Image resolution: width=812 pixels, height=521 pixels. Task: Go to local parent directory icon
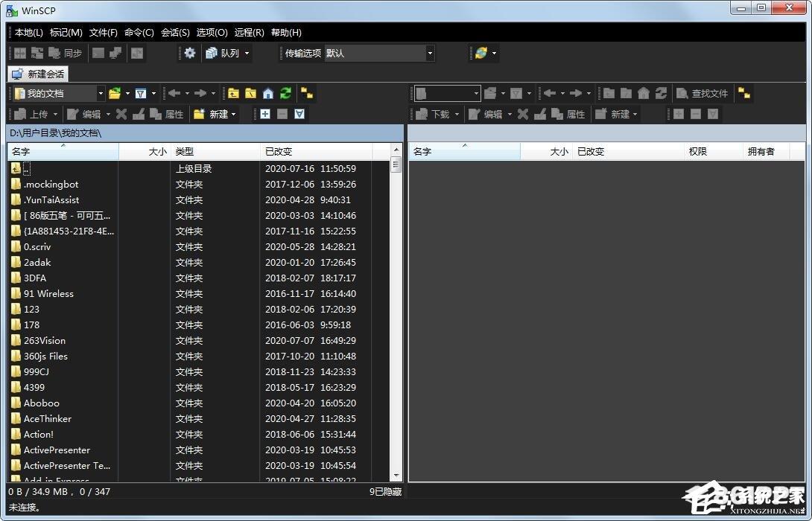point(234,93)
